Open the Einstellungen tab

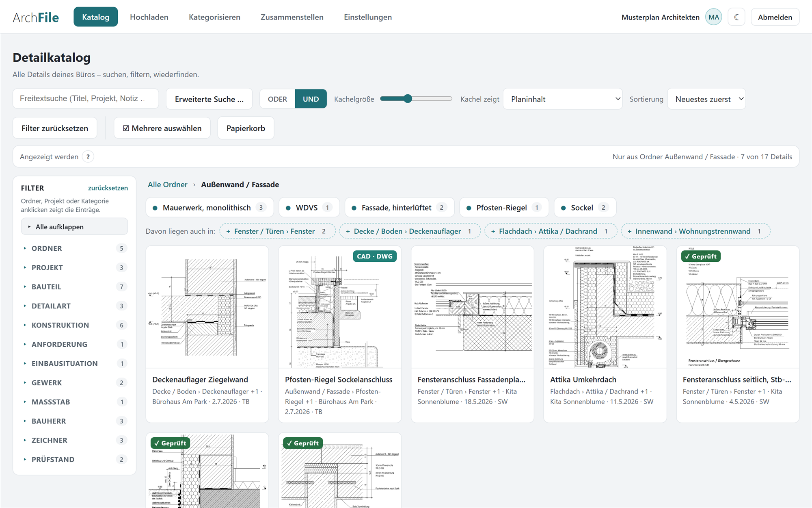(368, 17)
